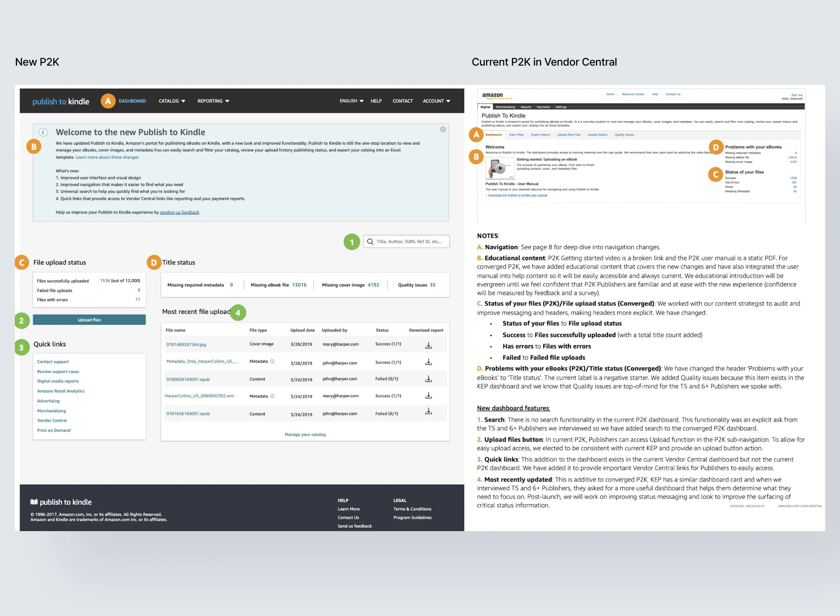The image size is (840, 616).
Task: Select the View Titles tab in Vendor Central
Action: pyautogui.click(x=516, y=135)
